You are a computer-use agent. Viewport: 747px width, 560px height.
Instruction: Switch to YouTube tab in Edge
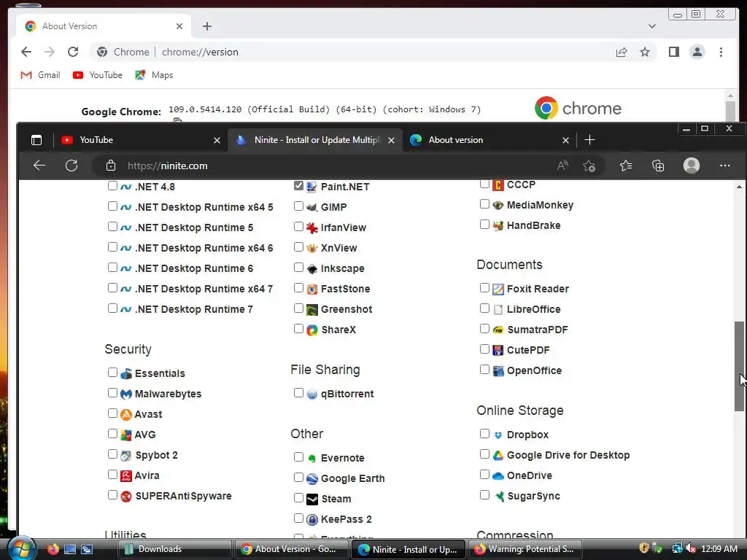[141, 139]
